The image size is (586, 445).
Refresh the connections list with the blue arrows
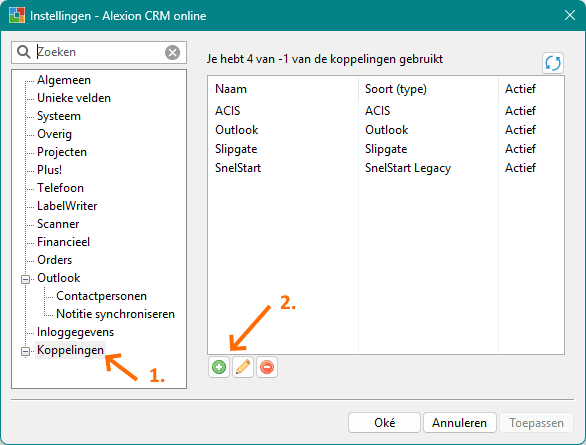tap(553, 63)
